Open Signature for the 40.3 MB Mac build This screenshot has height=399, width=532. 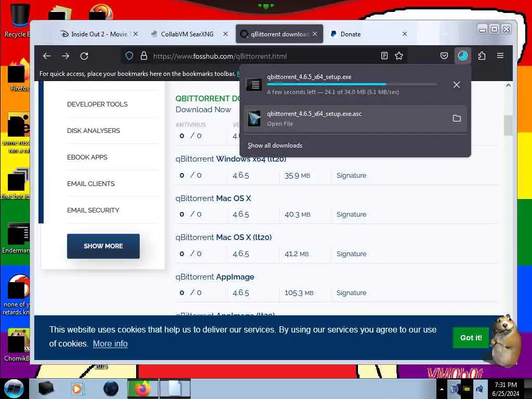point(351,215)
